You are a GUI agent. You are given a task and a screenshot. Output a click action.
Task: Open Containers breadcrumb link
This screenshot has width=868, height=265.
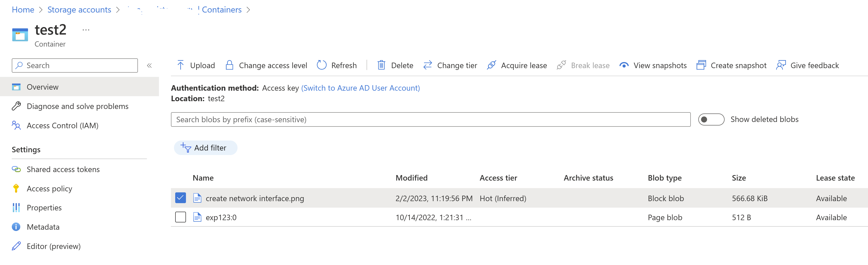222,10
